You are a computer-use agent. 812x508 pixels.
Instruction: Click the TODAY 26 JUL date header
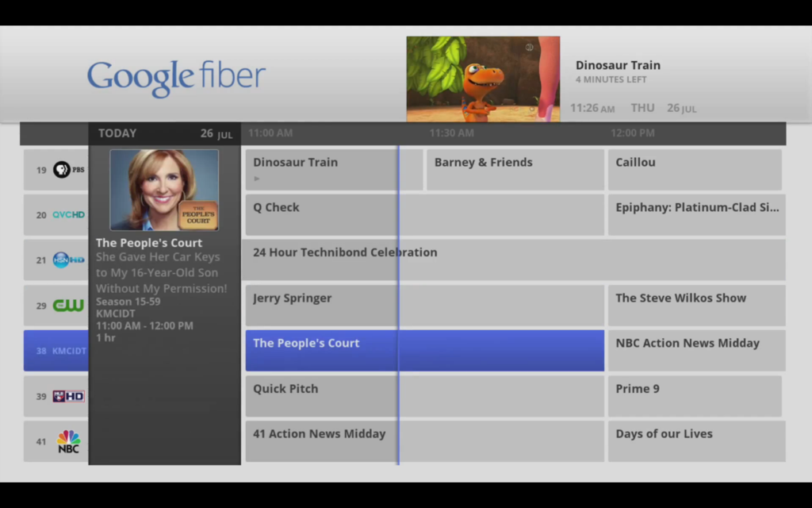[x=164, y=133]
